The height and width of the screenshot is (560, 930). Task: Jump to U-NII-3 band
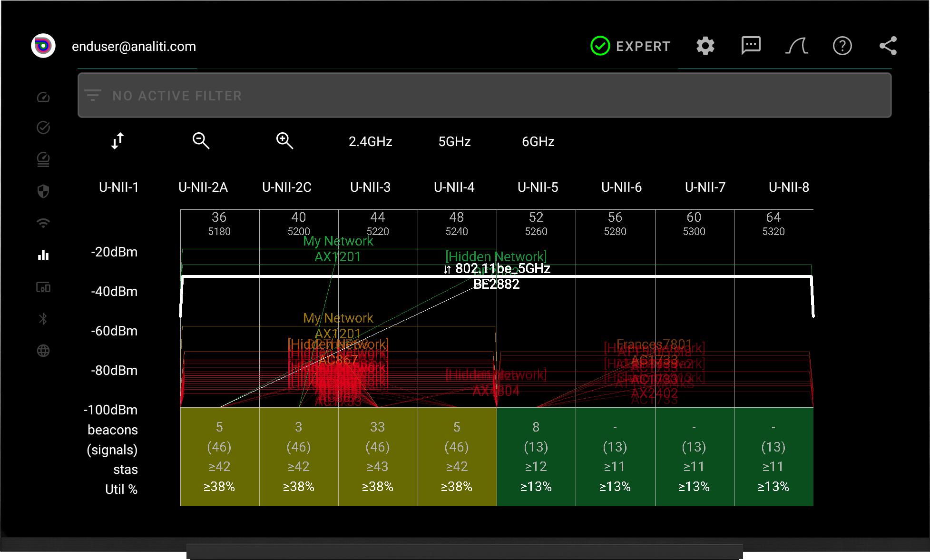(370, 187)
